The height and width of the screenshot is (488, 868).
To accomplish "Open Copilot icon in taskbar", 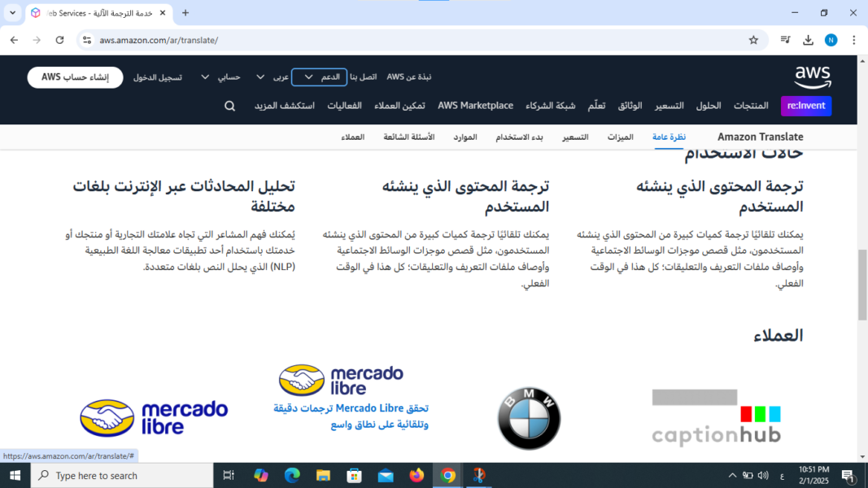I will pyautogui.click(x=261, y=475).
